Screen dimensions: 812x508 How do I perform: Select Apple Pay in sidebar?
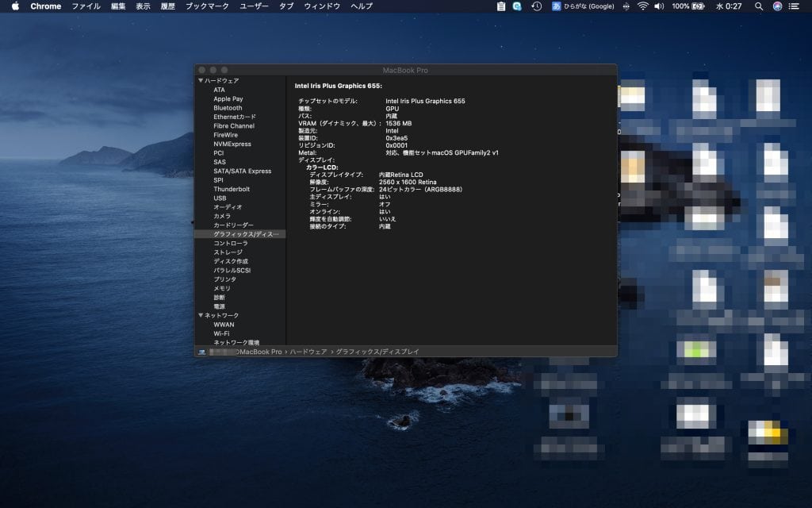click(228, 98)
